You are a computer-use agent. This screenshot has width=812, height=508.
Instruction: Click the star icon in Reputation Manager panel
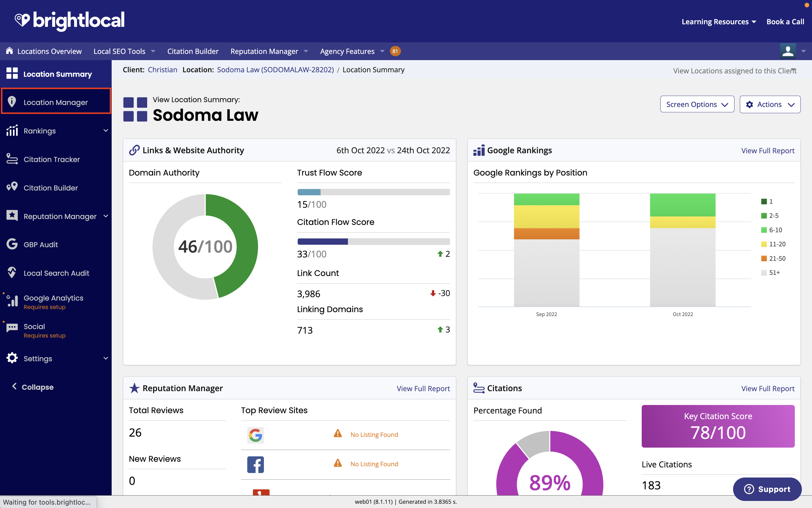pos(134,388)
